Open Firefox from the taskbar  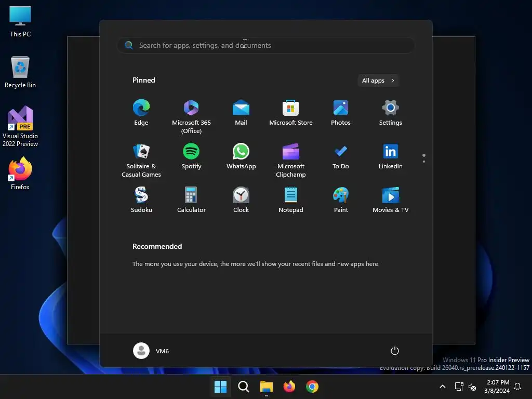click(289, 387)
